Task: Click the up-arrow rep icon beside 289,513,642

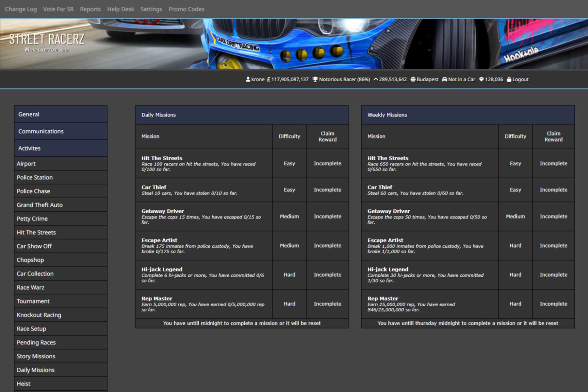Action: click(x=376, y=79)
